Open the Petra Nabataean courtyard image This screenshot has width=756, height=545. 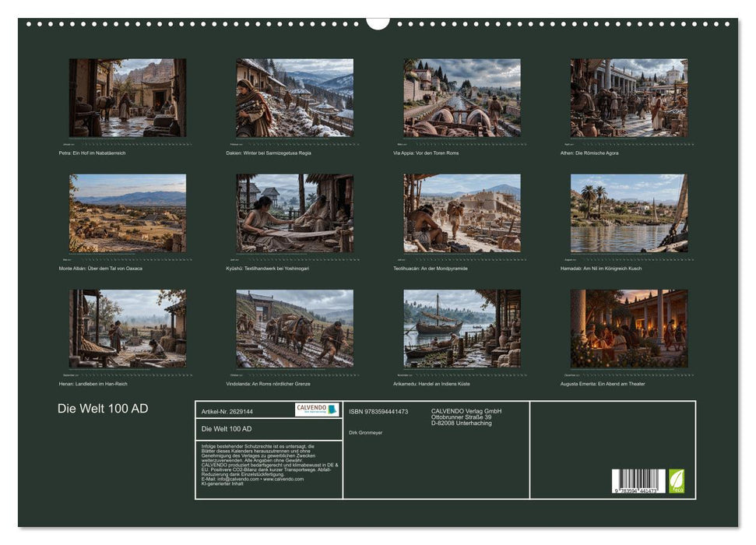[x=127, y=98]
